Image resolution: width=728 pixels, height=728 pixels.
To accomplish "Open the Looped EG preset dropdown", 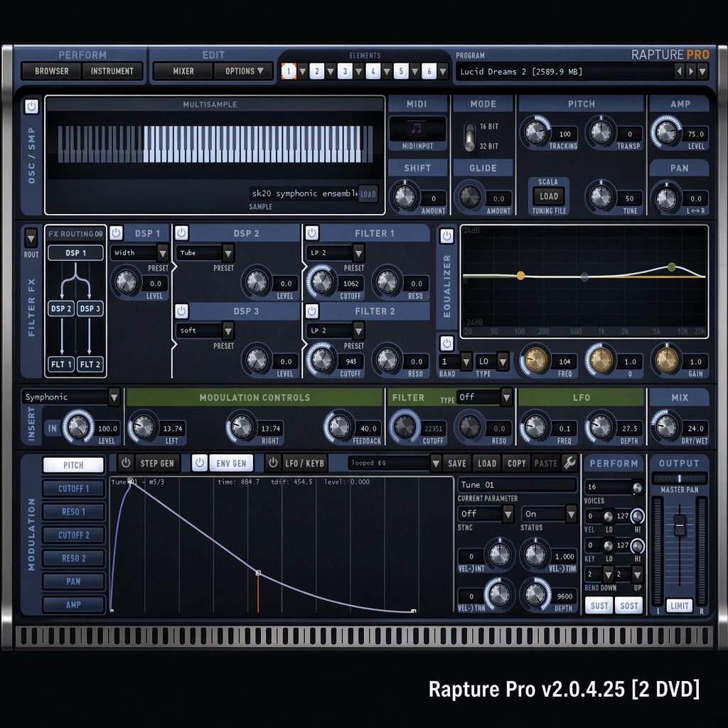I will (x=436, y=463).
